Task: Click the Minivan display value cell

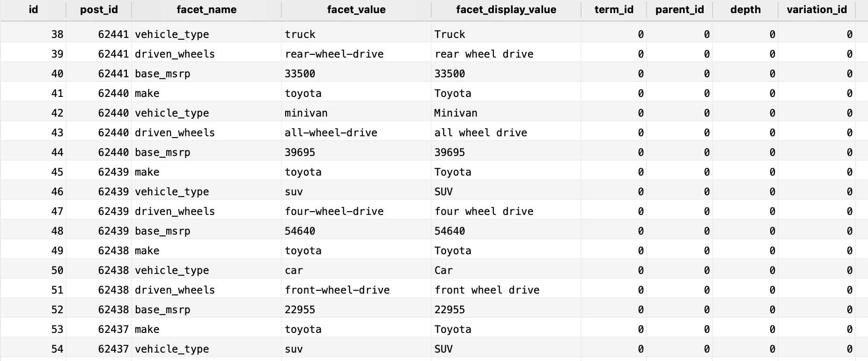Action: coord(456,113)
